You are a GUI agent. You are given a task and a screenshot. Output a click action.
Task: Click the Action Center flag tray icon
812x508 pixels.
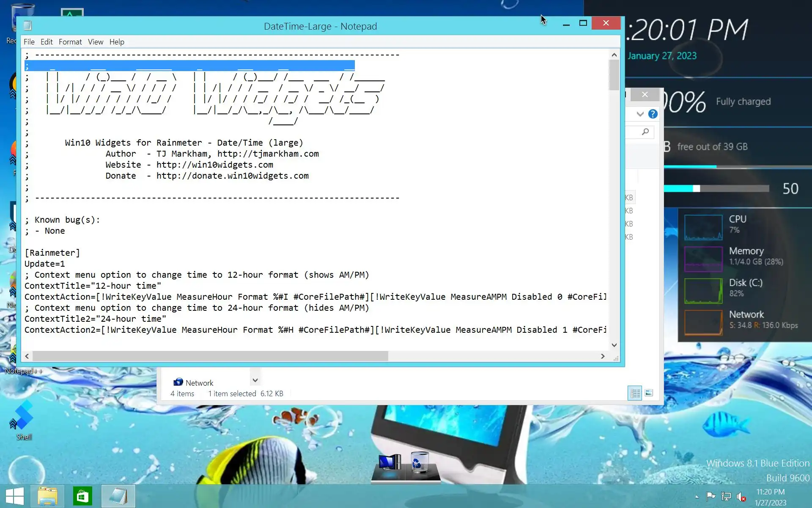pyautogui.click(x=710, y=497)
